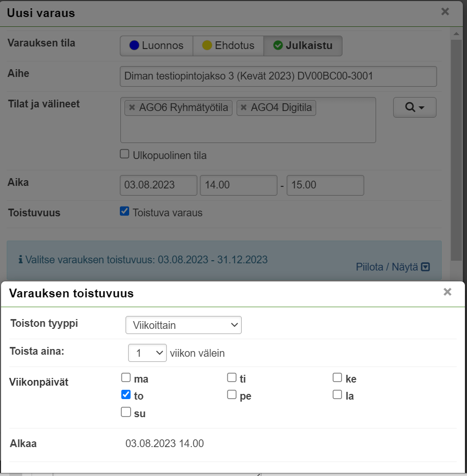The image size is (467, 476).
Task: Remove the AGO6 Ryhmätyötila tag
Action: [132, 108]
